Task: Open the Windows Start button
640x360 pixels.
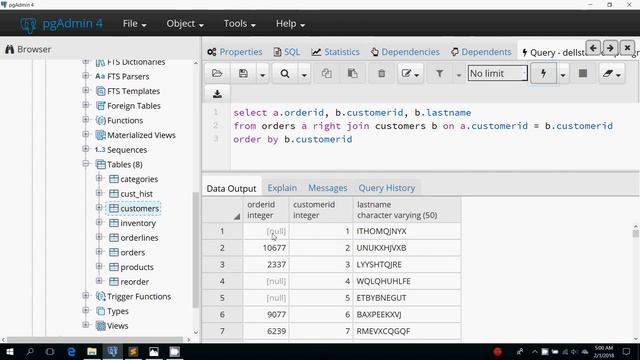Action: pyautogui.click(x=9, y=352)
